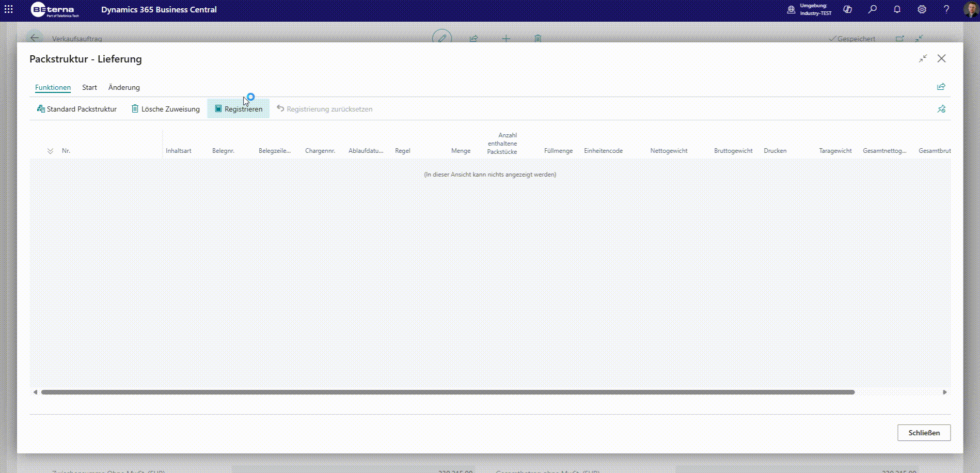The width and height of the screenshot is (980, 473).
Task: Click horizontal scrollbar right arrow
Action: point(945,392)
